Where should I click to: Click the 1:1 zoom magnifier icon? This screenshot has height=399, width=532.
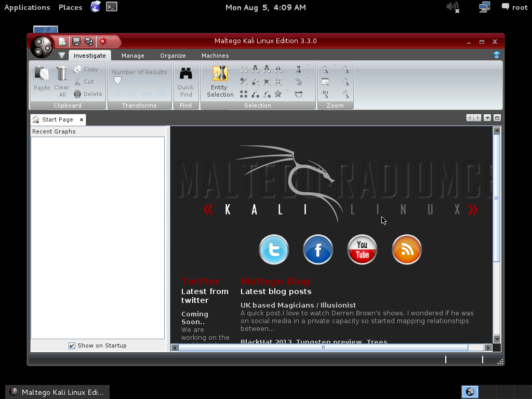(325, 94)
